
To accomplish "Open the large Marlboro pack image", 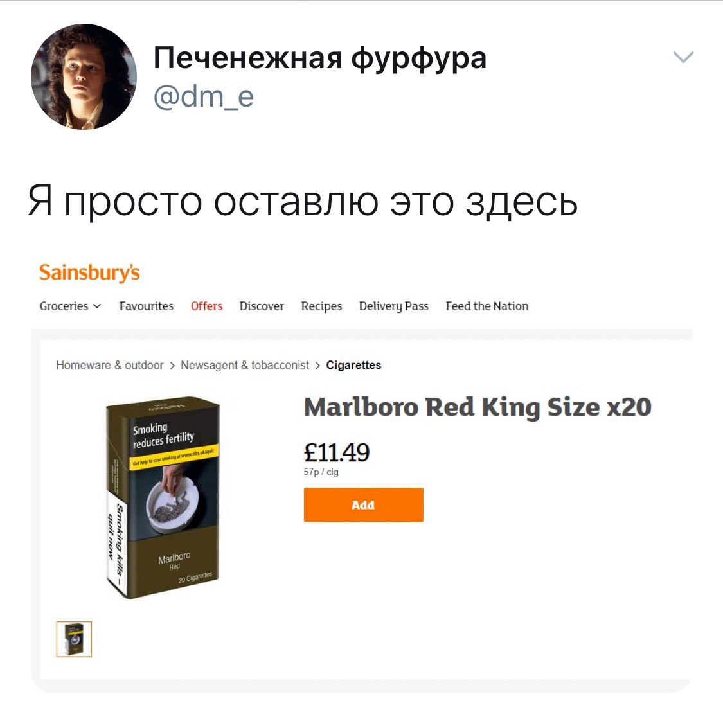I will (163, 497).
